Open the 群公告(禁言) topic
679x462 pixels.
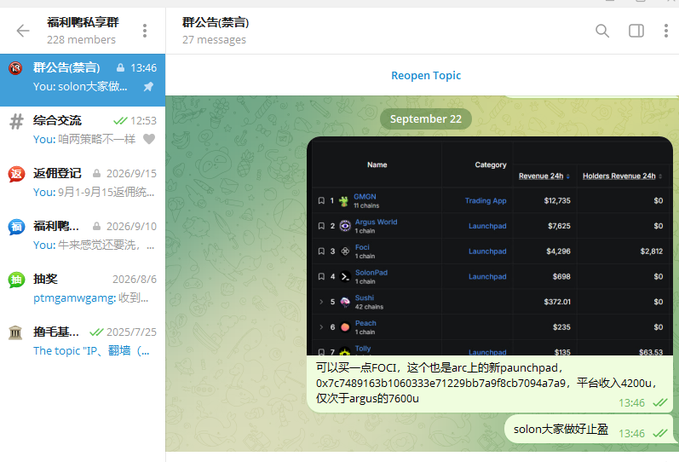click(82, 80)
